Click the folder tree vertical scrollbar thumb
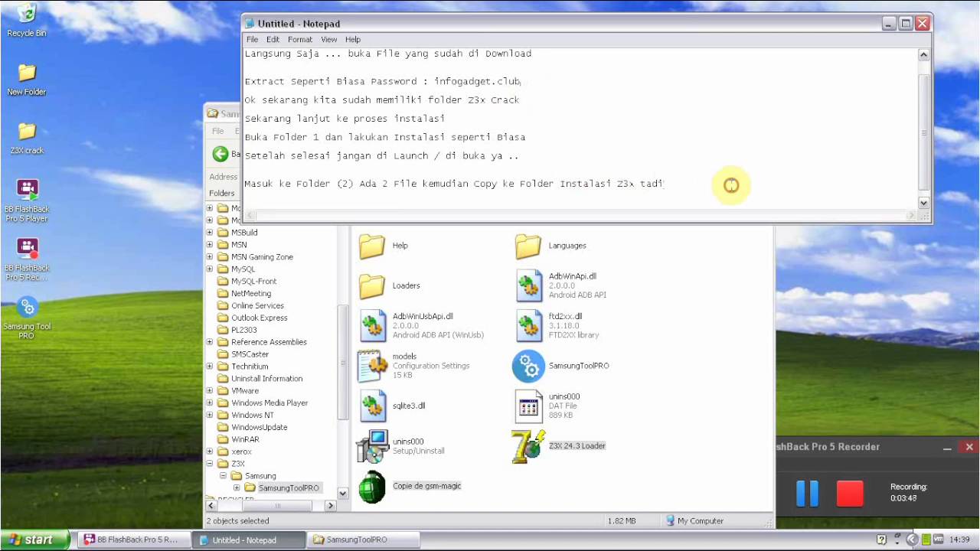The image size is (980, 551). [x=343, y=364]
